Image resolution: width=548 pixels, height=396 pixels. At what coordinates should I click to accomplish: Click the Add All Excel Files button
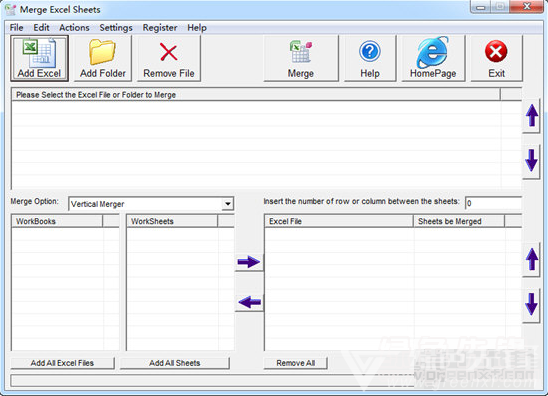(62, 363)
